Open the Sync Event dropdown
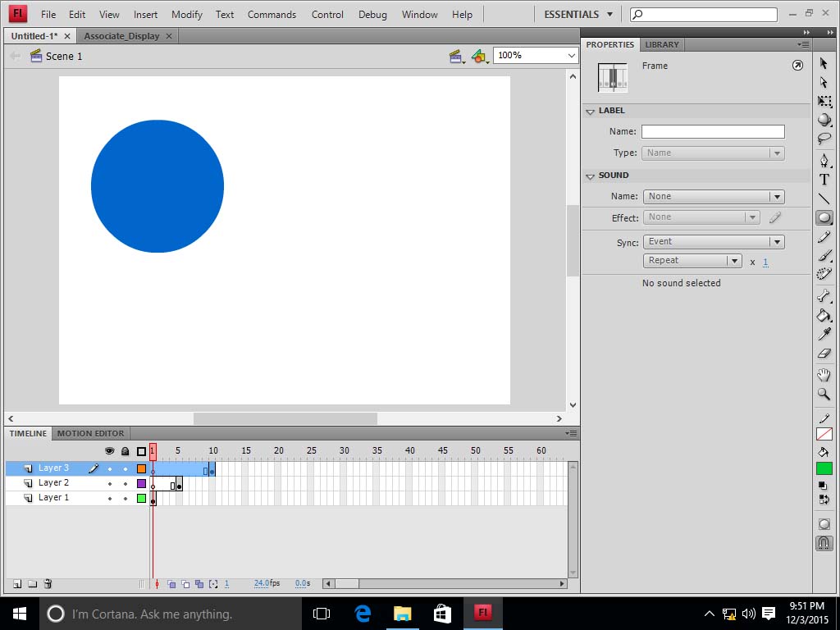This screenshot has width=840, height=630. click(x=714, y=242)
